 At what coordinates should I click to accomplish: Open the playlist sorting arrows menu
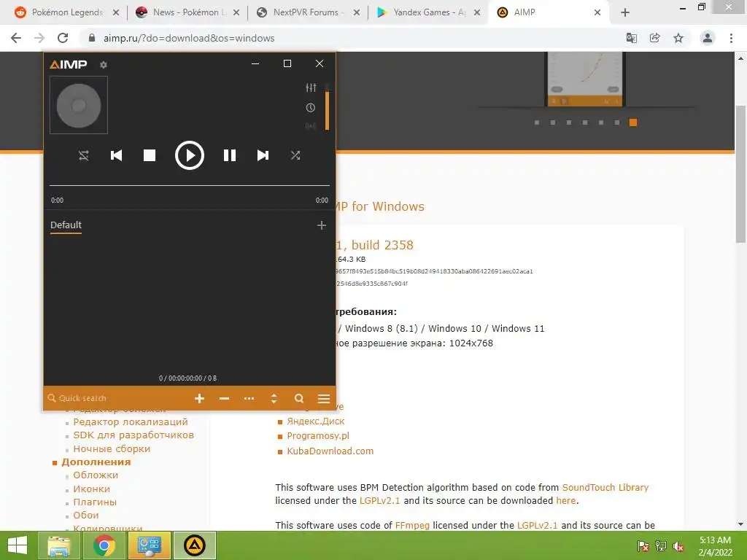pyautogui.click(x=274, y=399)
